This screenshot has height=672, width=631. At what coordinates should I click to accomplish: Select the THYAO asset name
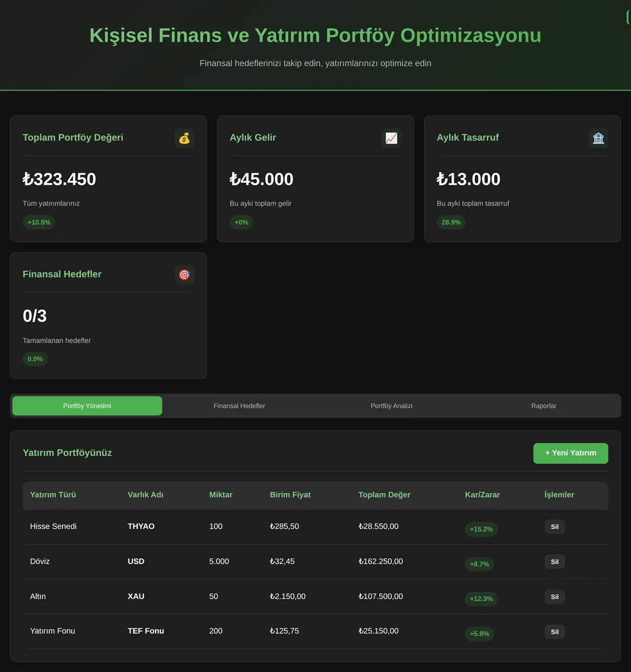[141, 526]
